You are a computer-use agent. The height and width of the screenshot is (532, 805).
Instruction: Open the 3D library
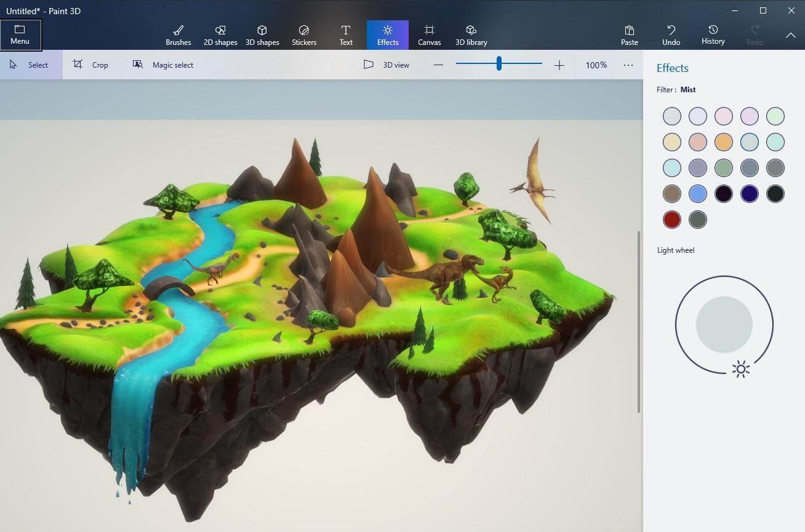coord(471,35)
